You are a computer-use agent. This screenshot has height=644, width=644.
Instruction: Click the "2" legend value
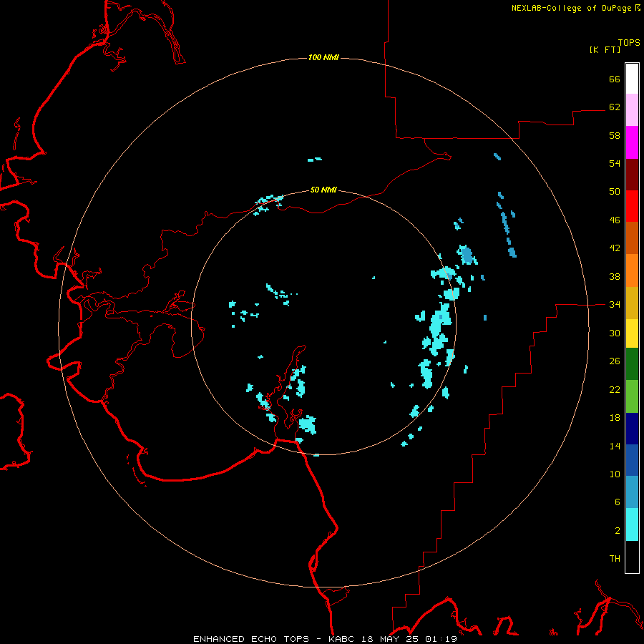coord(618,531)
